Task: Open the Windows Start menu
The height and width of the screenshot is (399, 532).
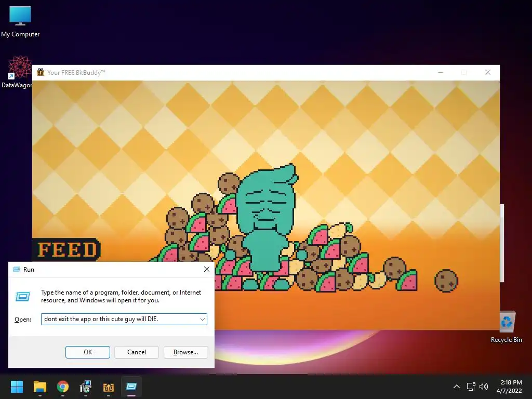Action: pyautogui.click(x=17, y=387)
